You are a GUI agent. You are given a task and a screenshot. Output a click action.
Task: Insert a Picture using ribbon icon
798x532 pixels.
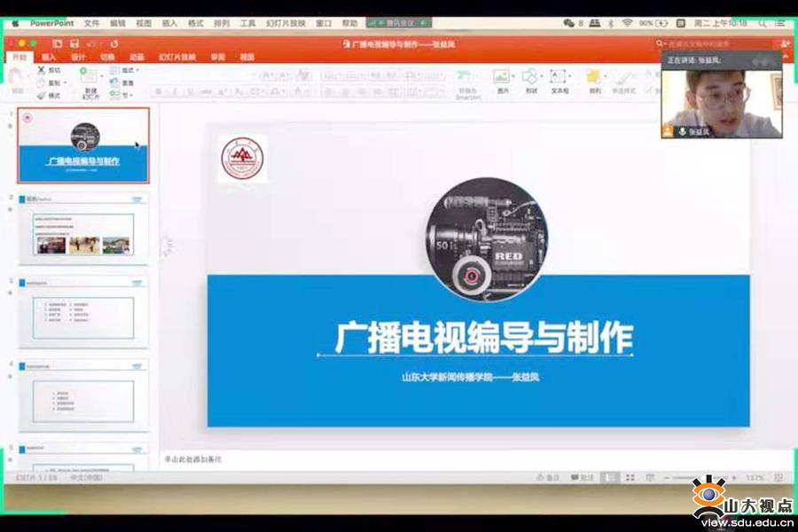point(501,77)
